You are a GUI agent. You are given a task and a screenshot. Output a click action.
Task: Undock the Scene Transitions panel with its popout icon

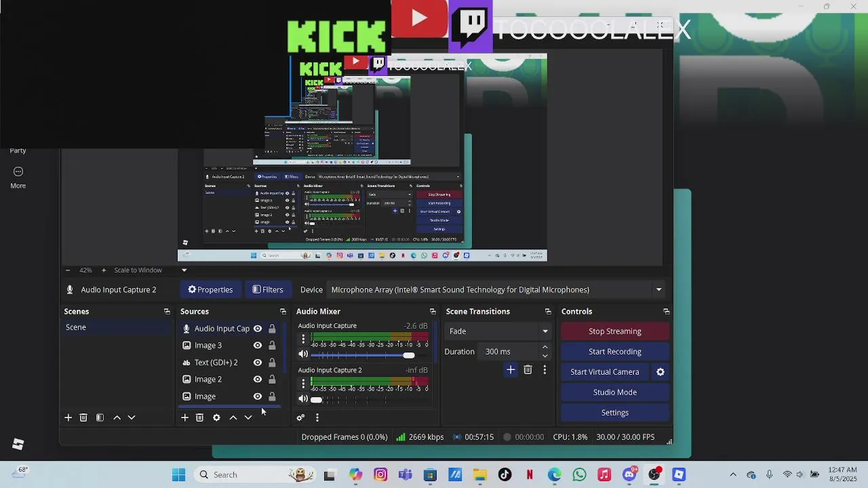tap(548, 311)
